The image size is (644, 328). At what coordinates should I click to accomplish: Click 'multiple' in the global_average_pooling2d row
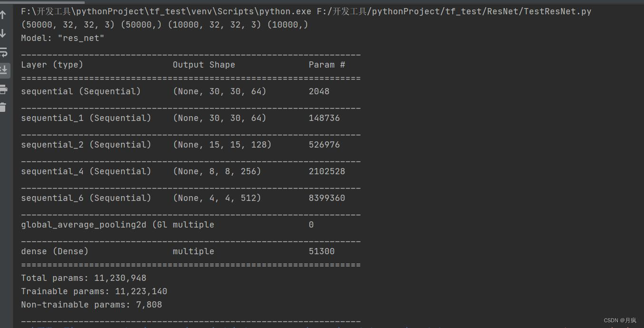193,225
